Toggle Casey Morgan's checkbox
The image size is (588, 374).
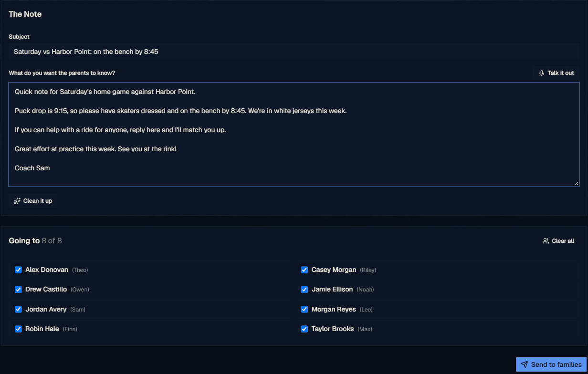click(304, 270)
